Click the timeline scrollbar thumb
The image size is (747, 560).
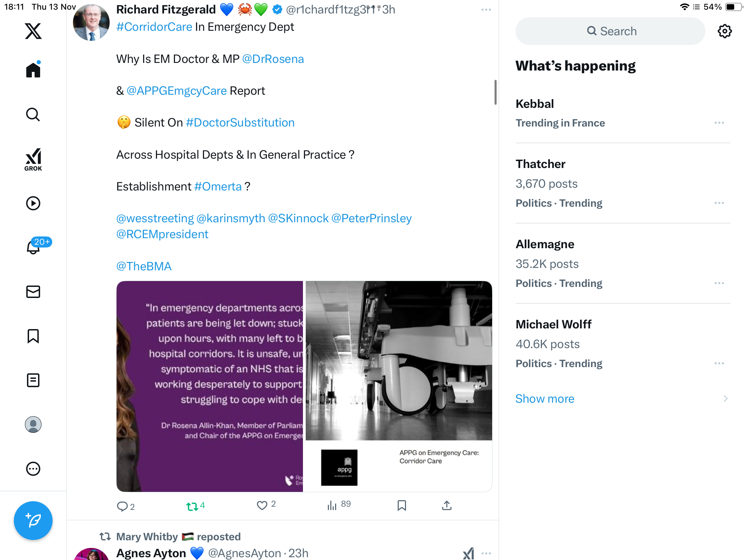tap(495, 92)
